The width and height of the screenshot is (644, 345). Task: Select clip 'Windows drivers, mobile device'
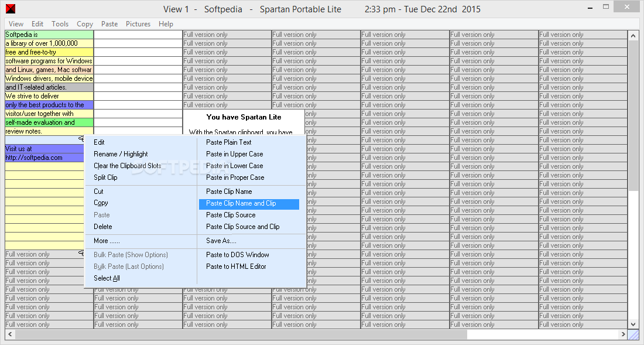[49, 78]
